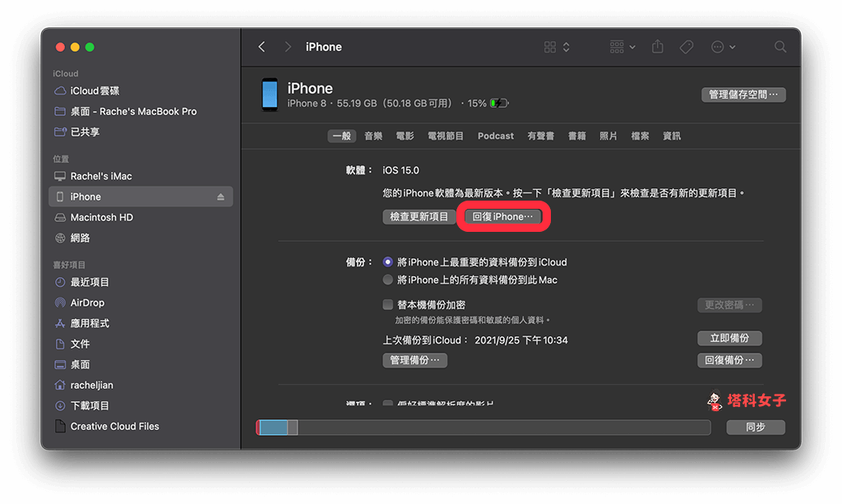The width and height of the screenshot is (842, 504).
Task: Open 最近項目 recents
Action: point(82,282)
